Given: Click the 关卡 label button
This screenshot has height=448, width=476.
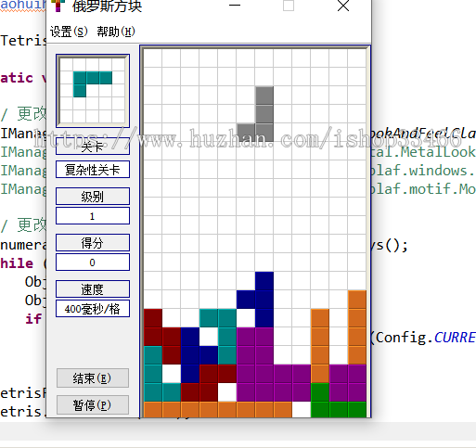Looking at the screenshot, I should (x=93, y=147).
